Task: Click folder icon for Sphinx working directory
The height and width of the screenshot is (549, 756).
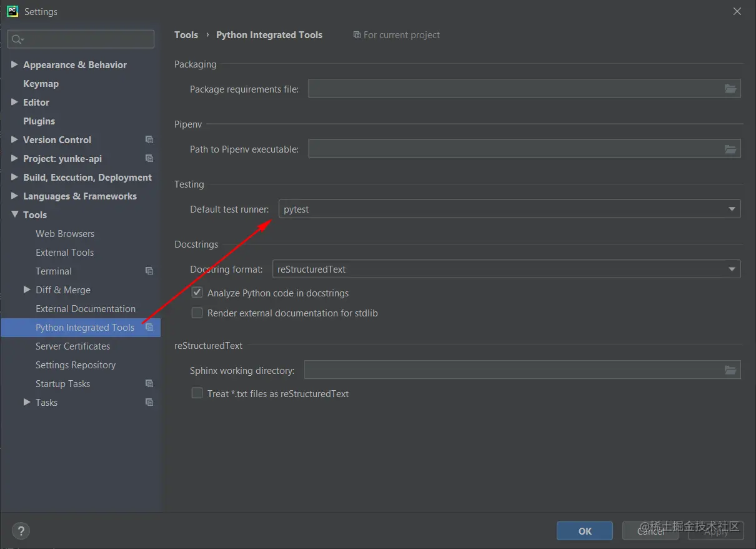Action: pos(730,370)
